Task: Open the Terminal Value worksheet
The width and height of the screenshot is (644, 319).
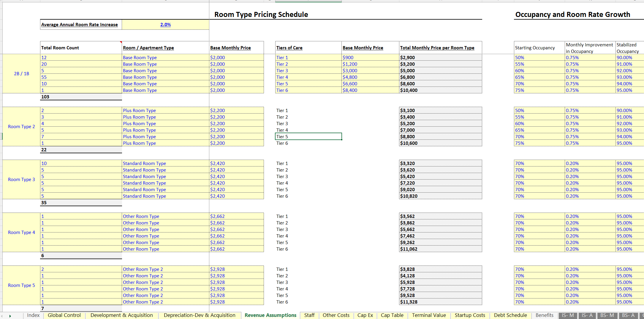Action: (429, 315)
